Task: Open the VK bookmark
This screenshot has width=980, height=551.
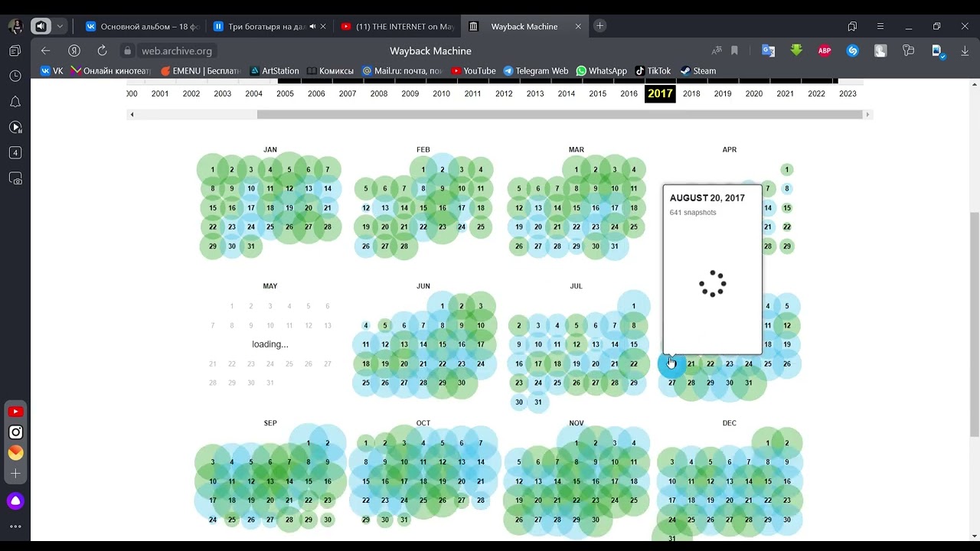Action: (52, 70)
